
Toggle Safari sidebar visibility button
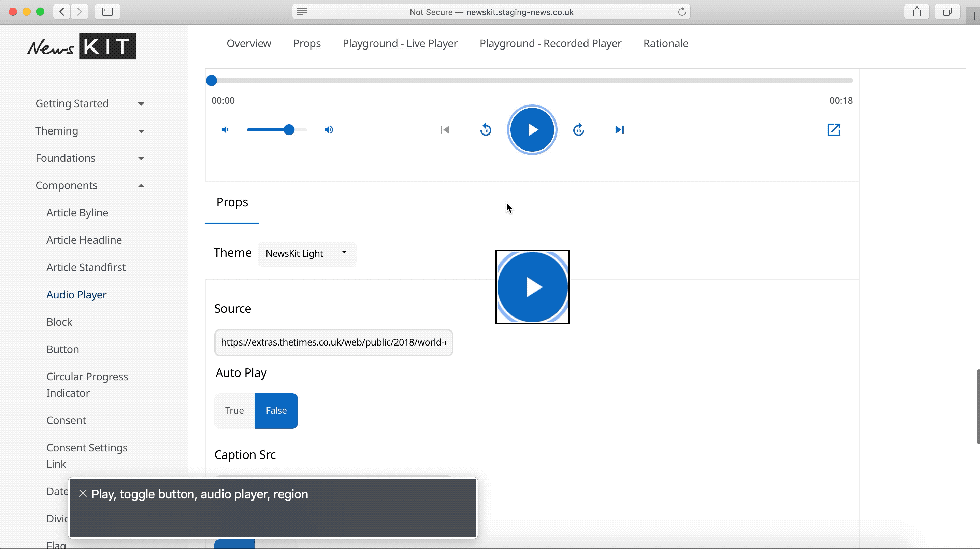point(108,12)
